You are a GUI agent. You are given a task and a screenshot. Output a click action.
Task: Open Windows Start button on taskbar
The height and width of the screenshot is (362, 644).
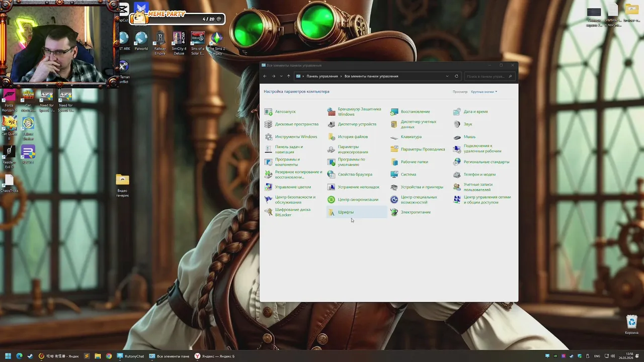point(8,356)
